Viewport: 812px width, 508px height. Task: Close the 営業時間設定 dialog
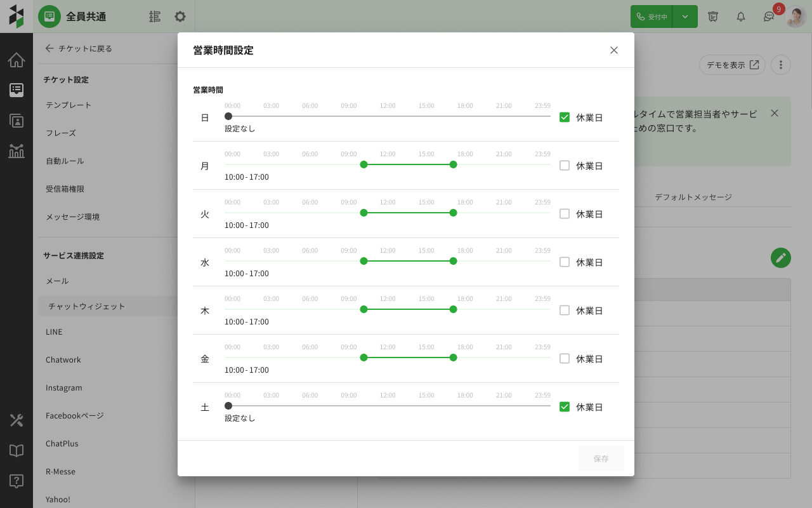tap(613, 50)
